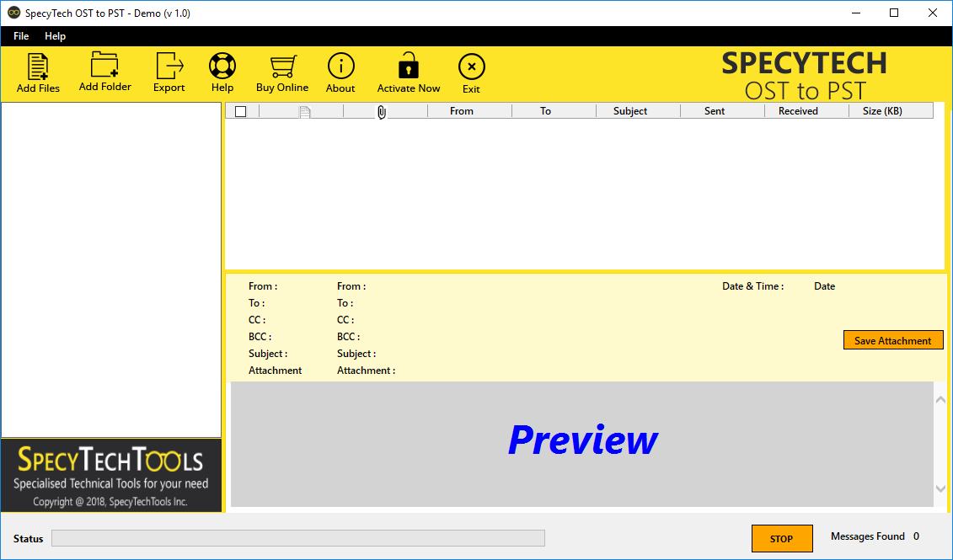
Task: Launch the Export function
Action: tap(169, 72)
